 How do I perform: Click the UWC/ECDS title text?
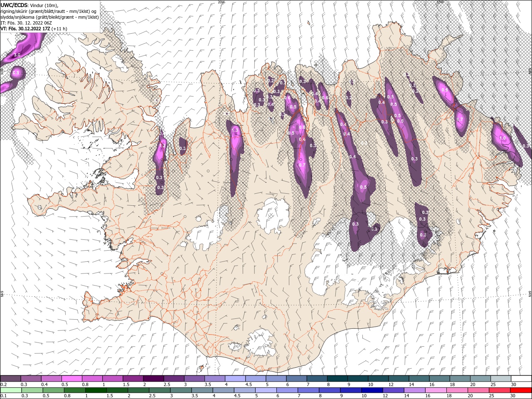[14, 5]
